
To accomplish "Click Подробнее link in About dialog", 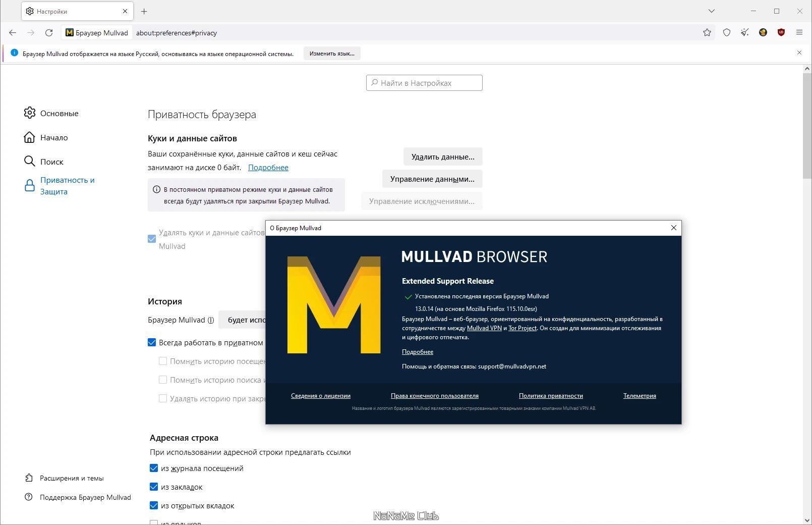I will pyautogui.click(x=418, y=352).
